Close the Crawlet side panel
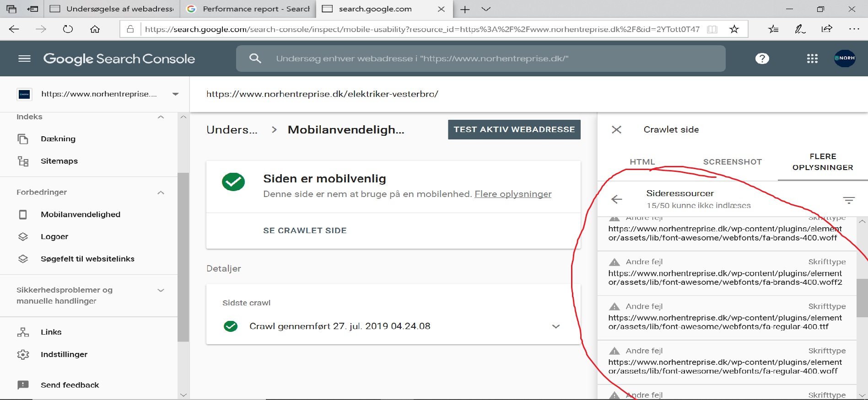This screenshot has height=400, width=868. coord(616,130)
